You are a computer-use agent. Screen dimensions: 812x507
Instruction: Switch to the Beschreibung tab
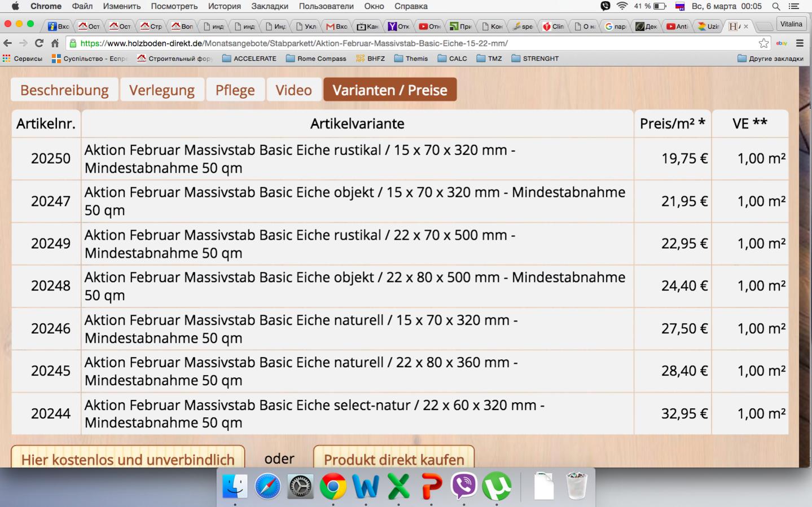(64, 90)
